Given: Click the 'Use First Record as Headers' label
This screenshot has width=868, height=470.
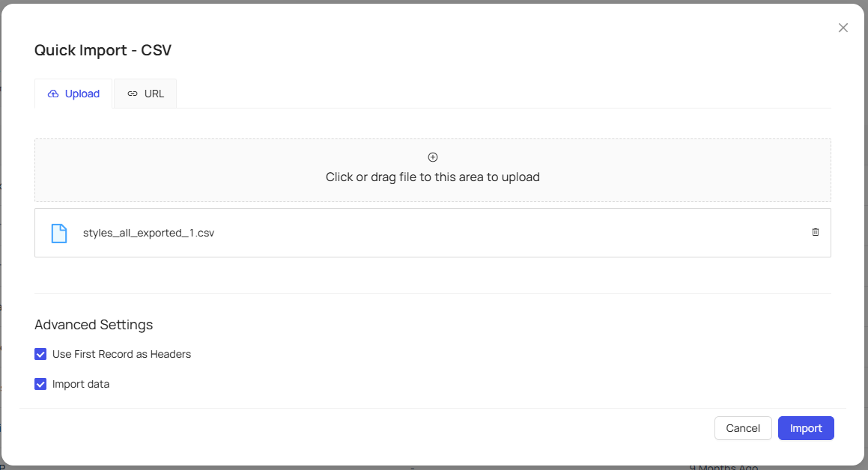Looking at the screenshot, I should click(121, 354).
